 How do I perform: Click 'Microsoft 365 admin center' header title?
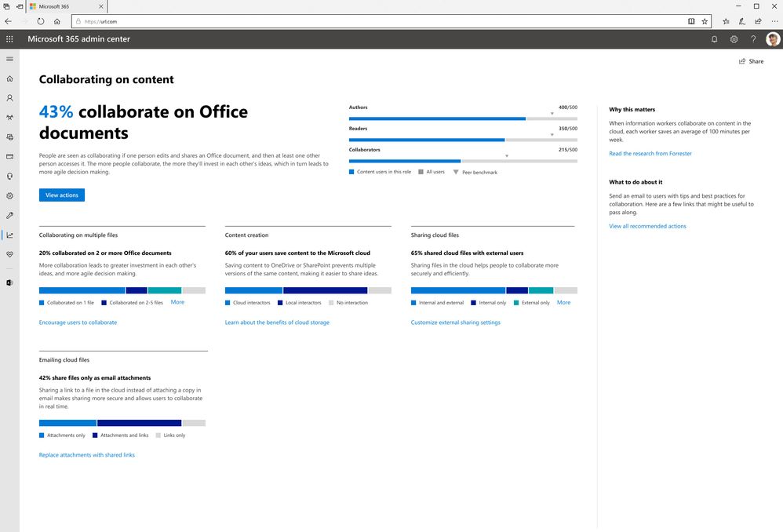point(79,39)
